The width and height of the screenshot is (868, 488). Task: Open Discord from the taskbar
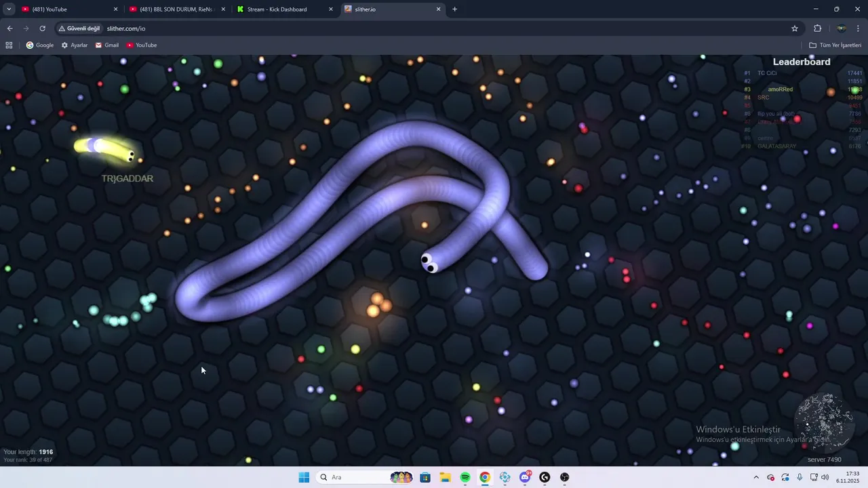(x=525, y=477)
